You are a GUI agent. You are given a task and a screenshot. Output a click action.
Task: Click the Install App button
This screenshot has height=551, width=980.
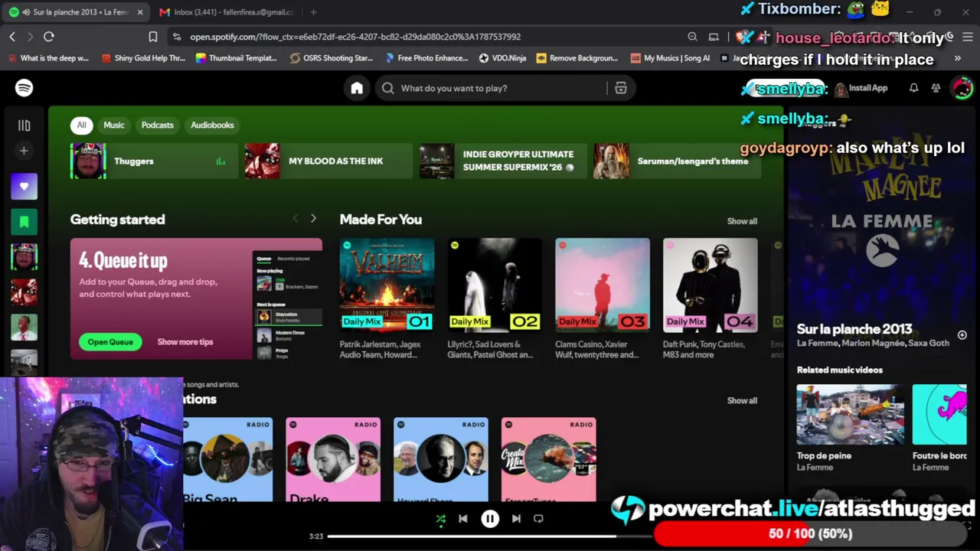[861, 88]
